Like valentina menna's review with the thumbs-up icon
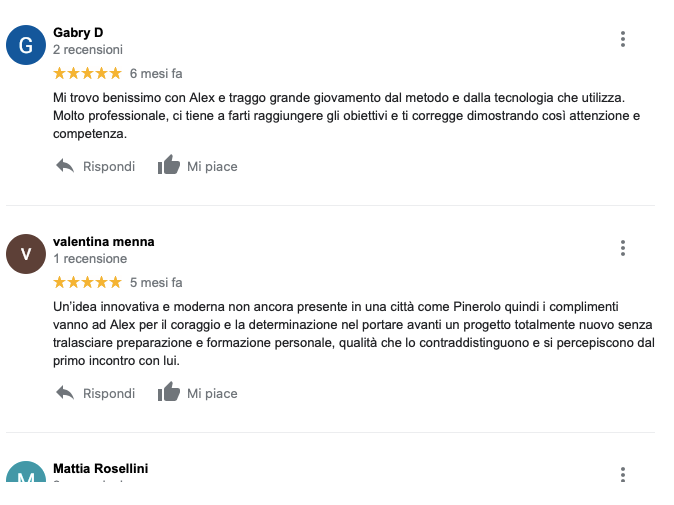The width and height of the screenshot is (674, 505). coord(168,392)
